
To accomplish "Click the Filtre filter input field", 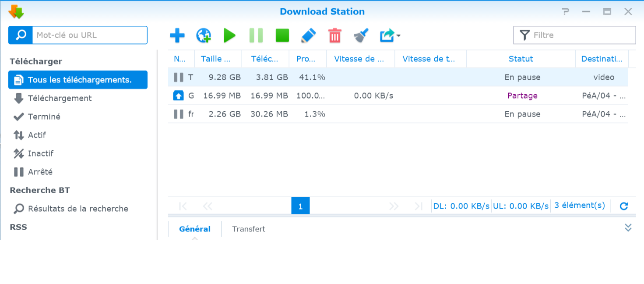I will pyautogui.click(x=574, y=35).
